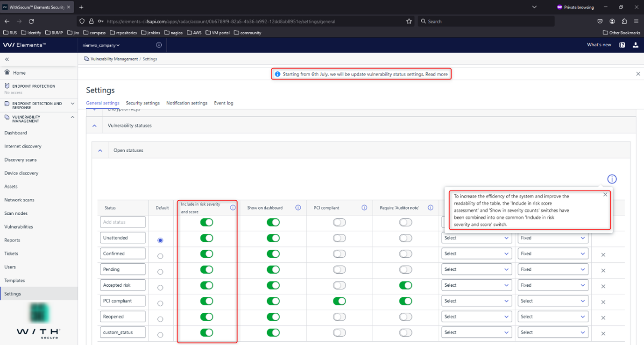Dismiss the vulnerability status update banner
The width and height of the screenshot is (644, 345).
click(x=638, y=74)
